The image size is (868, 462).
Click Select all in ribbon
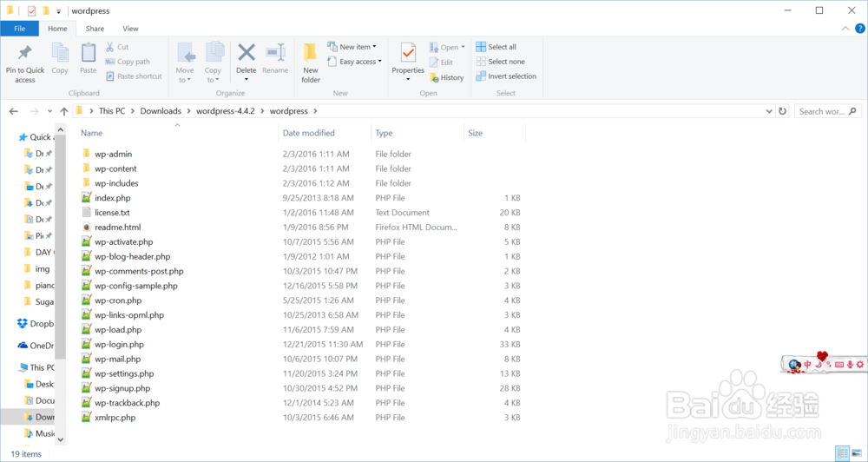[496, 47]
